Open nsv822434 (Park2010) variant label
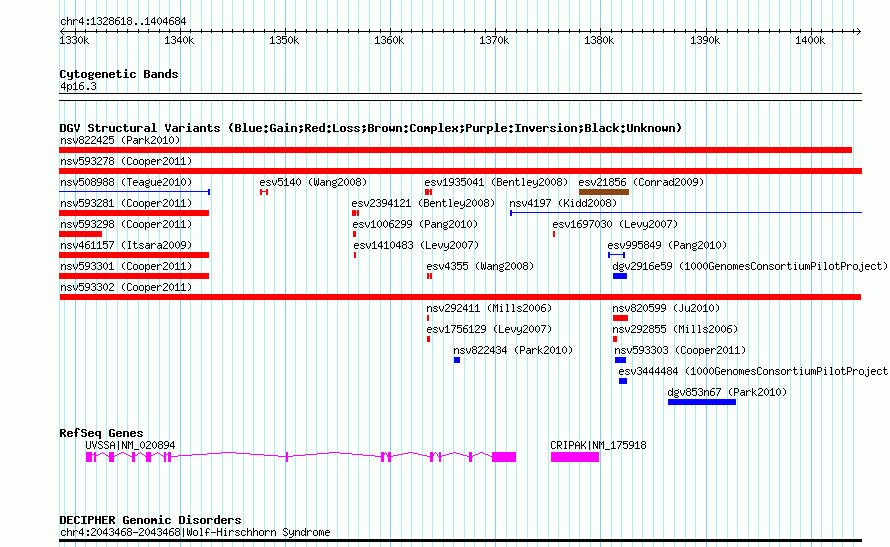 (513, 350)
